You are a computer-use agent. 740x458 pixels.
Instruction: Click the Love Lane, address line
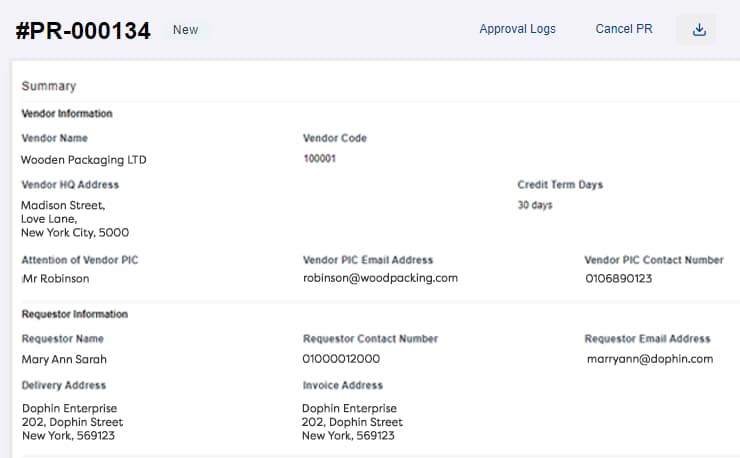49,219
